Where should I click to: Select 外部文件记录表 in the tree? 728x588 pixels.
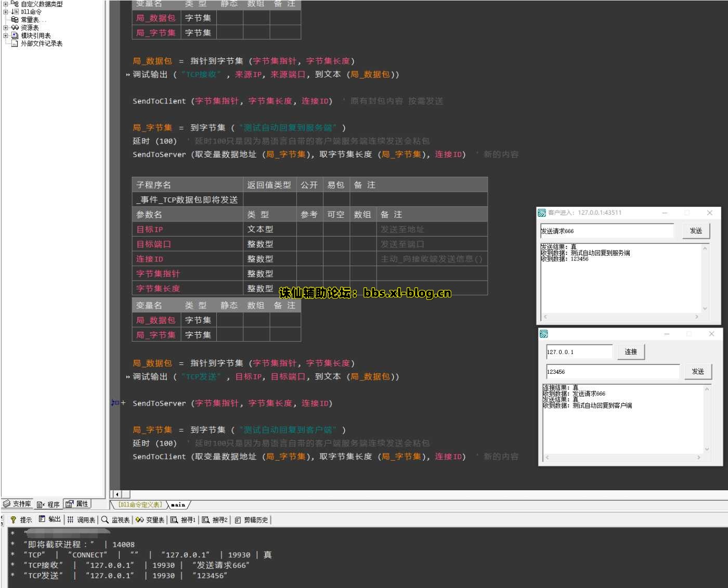point(42,44)
